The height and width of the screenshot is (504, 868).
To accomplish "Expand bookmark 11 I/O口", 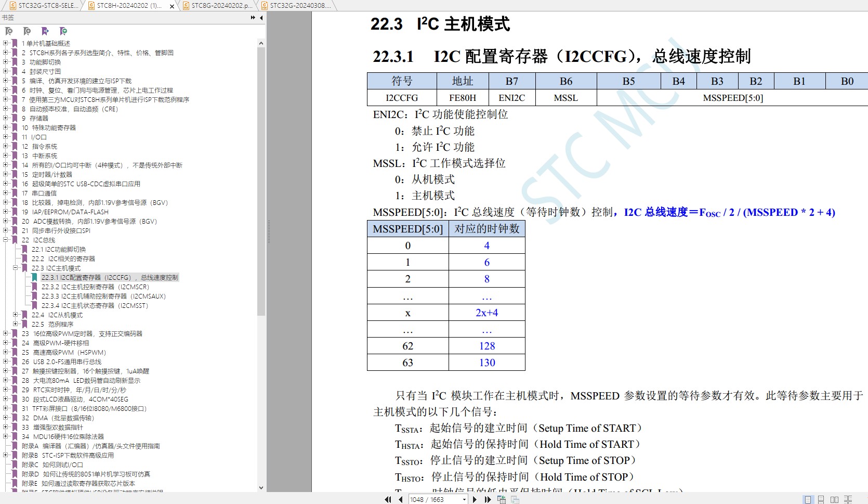I will point(6,137).
